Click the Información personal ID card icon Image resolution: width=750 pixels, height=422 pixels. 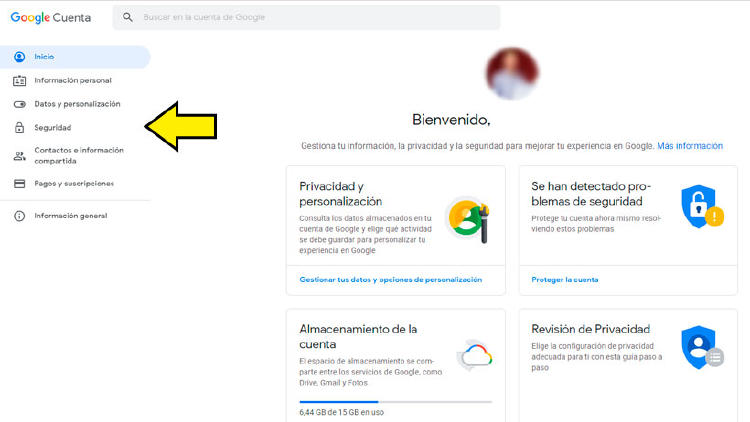(19, 80)
